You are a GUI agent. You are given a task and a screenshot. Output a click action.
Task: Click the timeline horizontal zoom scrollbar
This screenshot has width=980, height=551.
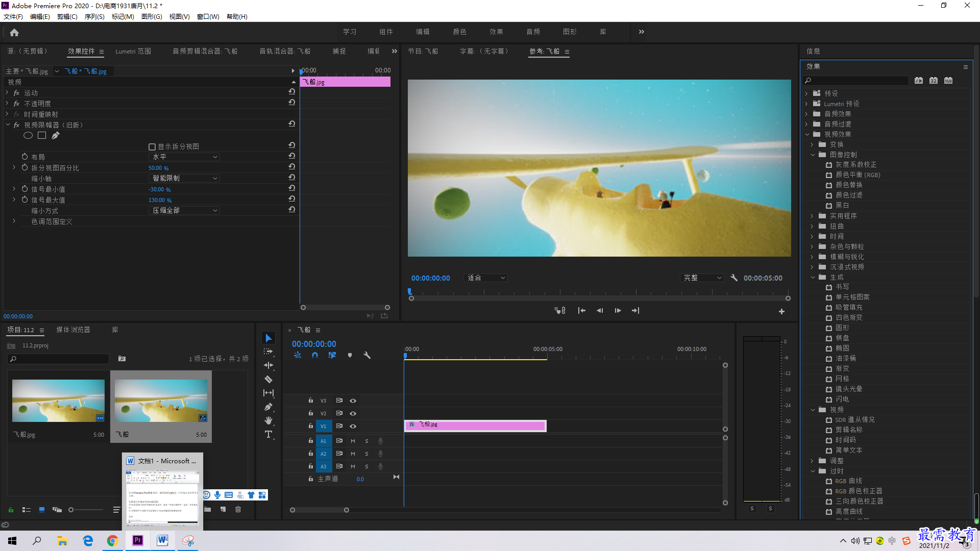coord(319,510)
